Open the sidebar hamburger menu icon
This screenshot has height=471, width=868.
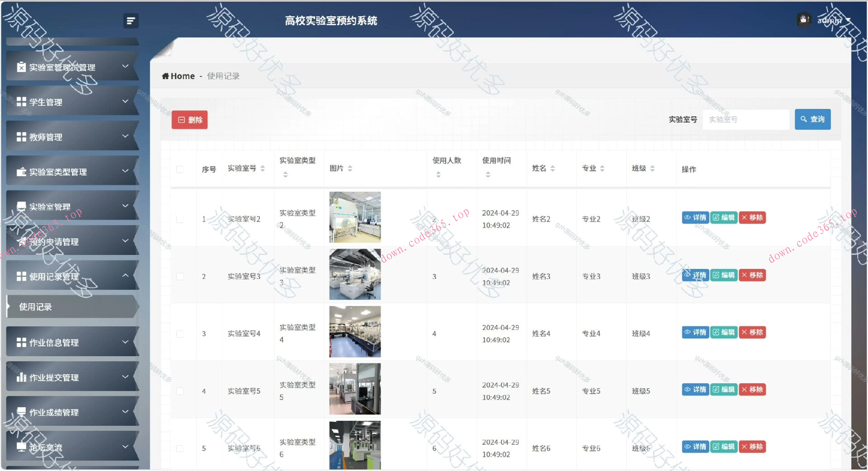[131, 21]
